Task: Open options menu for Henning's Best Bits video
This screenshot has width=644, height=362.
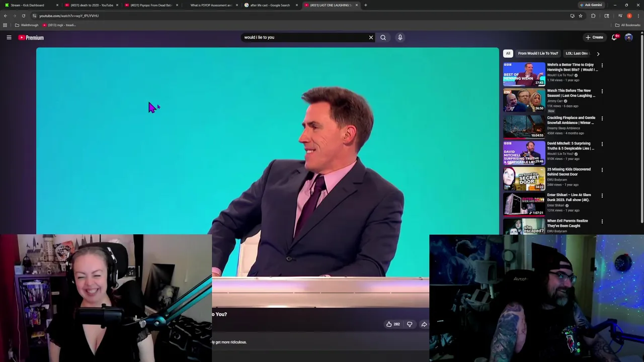Action: coord(602,65)
